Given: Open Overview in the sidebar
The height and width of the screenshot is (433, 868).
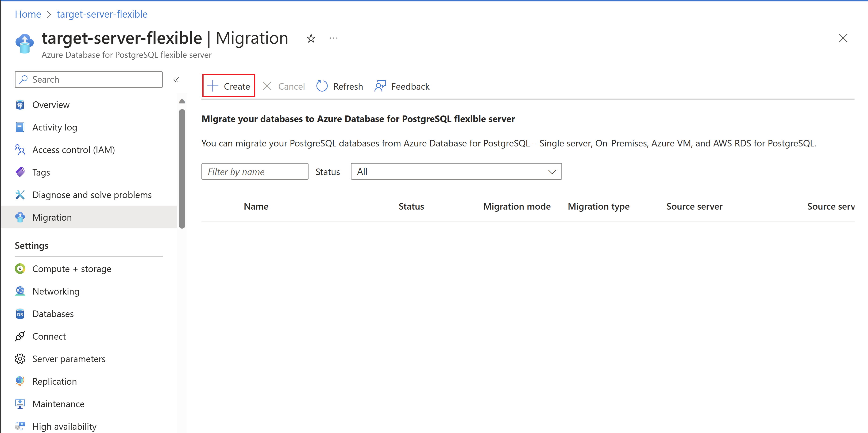Looking at the screenshot, I should tap(51, 105).
